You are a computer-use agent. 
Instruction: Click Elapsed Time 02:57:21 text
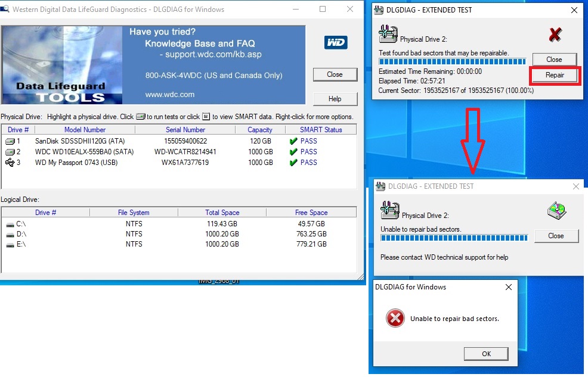click(411, 81)
